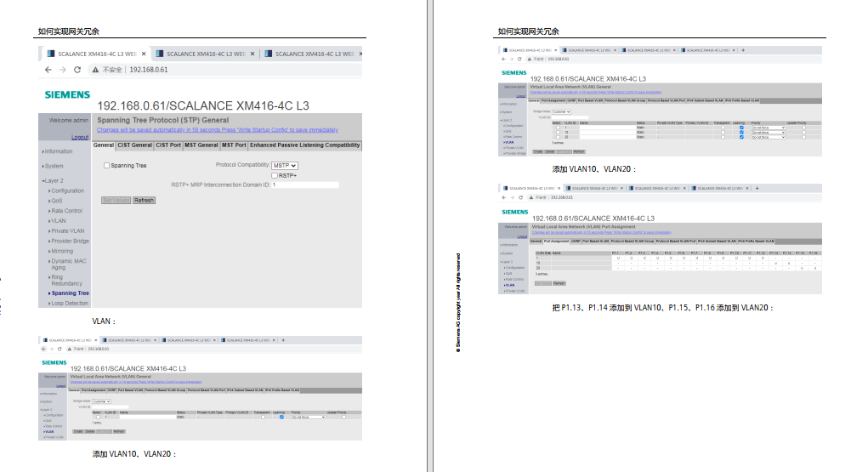Click Delete button on three-entry VLAN General page
This screenshot has height=472, width=868.
[550, 151]
